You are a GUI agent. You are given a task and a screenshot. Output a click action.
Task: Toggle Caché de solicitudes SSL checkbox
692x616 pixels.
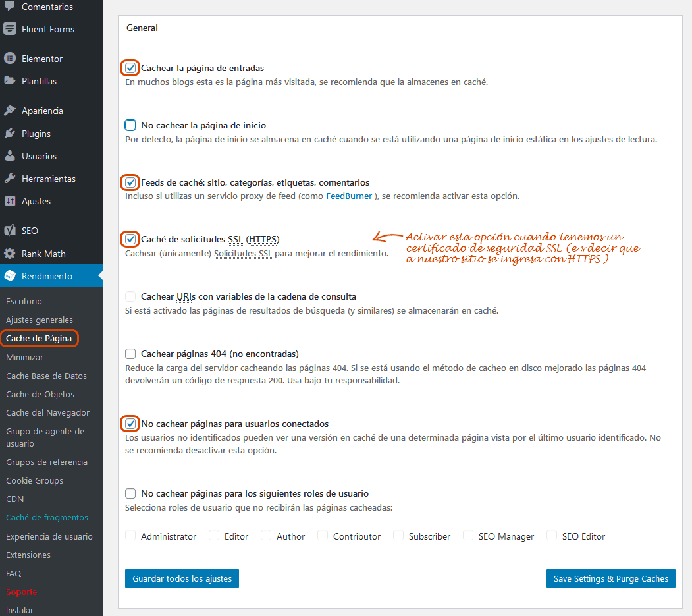click(x=130, y=238)
